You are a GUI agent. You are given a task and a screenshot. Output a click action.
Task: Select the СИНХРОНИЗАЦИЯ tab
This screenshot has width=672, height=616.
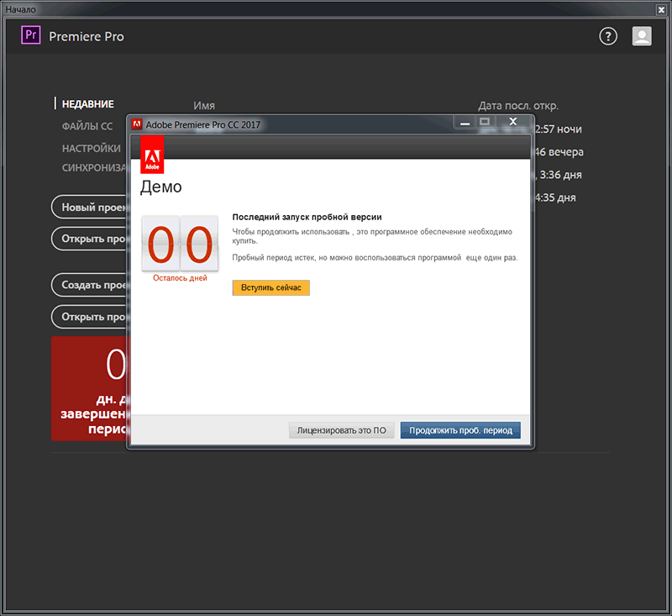click(94, 168)
